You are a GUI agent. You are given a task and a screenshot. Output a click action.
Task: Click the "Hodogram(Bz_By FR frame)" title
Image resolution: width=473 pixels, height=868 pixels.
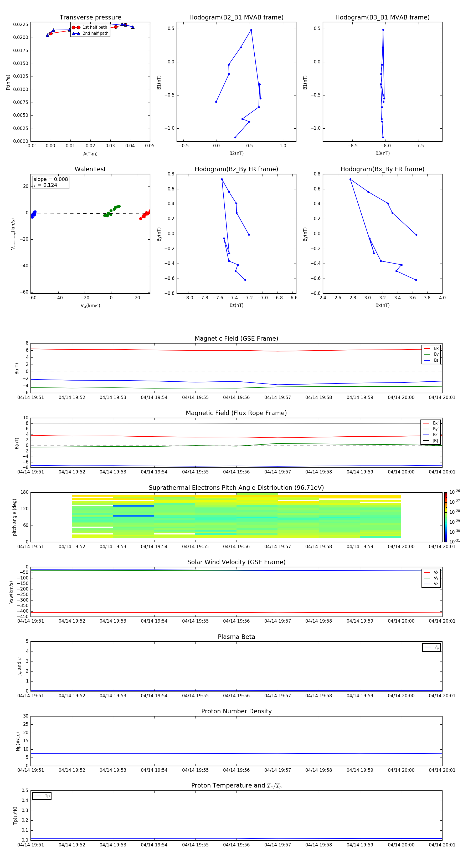(x=236, y=169)
